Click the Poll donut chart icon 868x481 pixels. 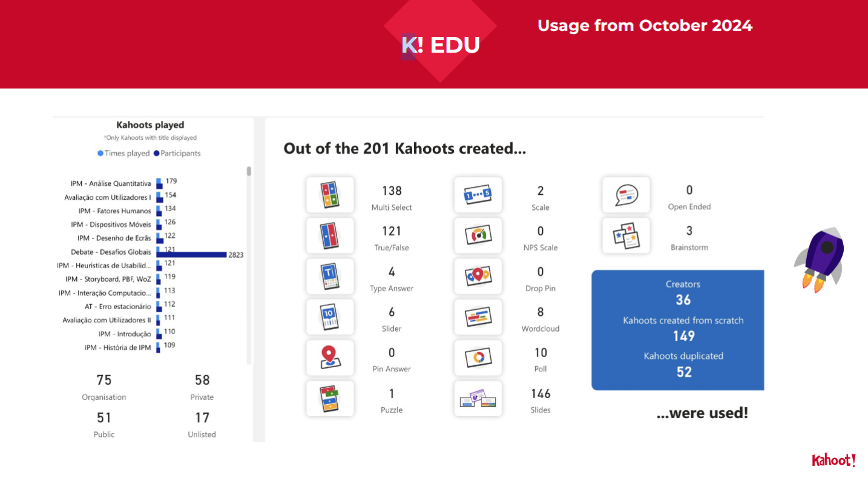478,358
